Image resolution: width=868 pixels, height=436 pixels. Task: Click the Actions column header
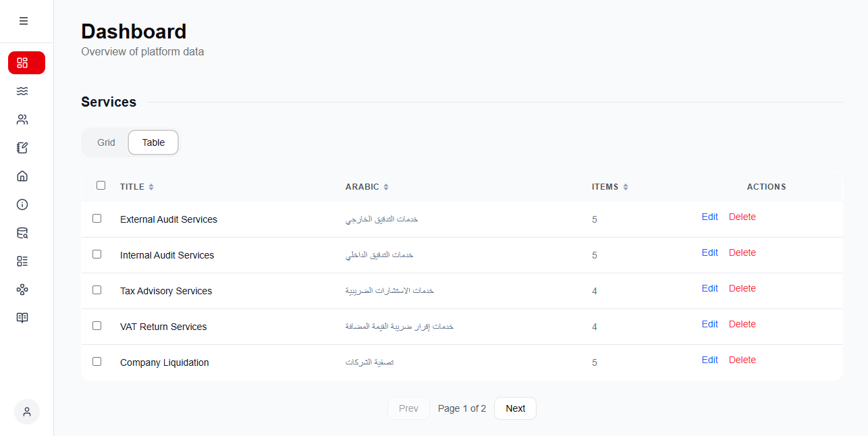(x=766, y=187)
